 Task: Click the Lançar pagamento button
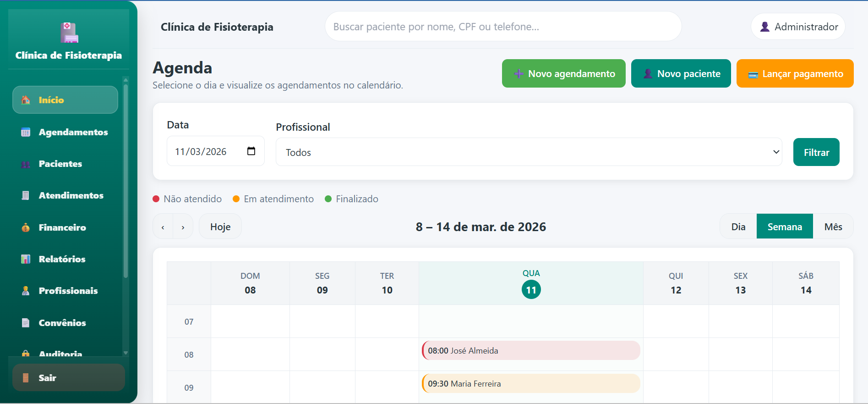[795, 73]
